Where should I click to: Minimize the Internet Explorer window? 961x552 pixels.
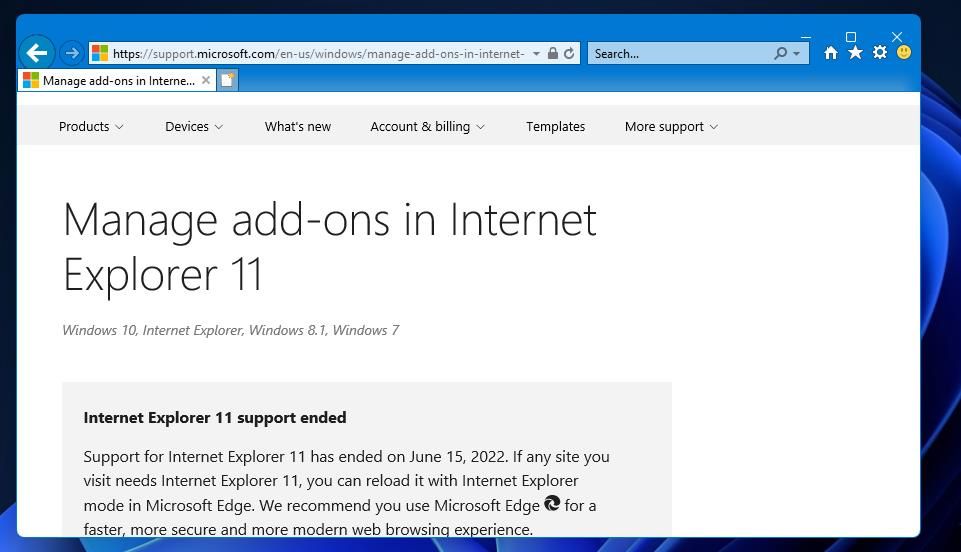[x=806, y=37]
